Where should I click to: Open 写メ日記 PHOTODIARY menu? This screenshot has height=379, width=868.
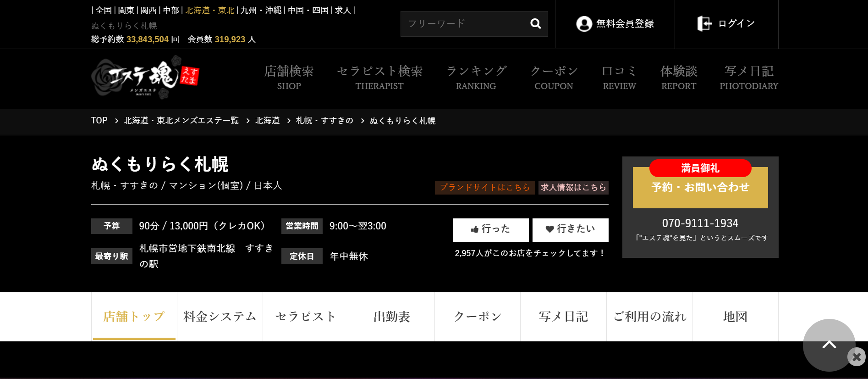749,77
